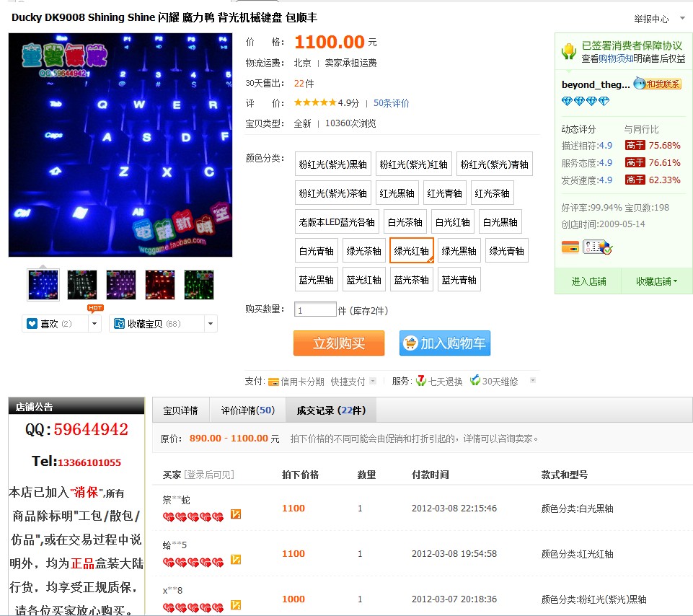Click the 进入店铺 enter shop button
Image resolution: width=693 pixels, height=616 pixels.
[588, 281]
